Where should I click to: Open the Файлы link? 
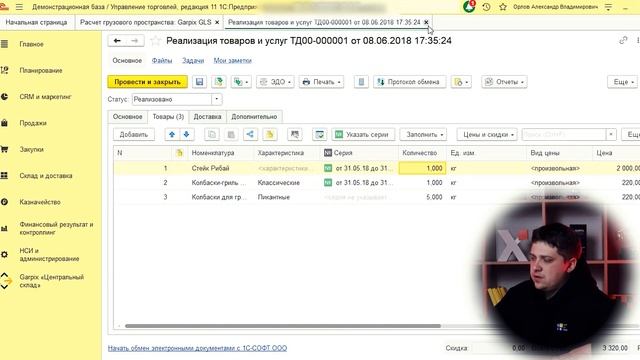click(x=162, y=60)
